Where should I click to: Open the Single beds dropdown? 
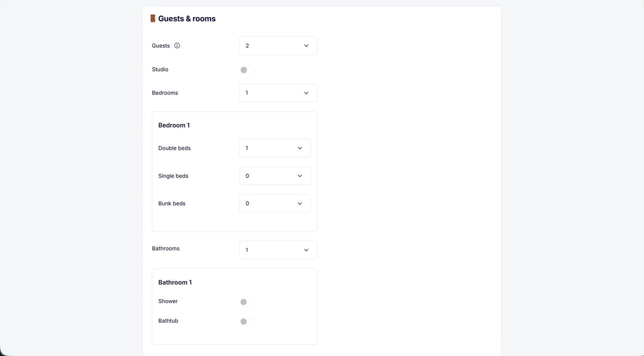pyautogui.click(x=275, y=176)
